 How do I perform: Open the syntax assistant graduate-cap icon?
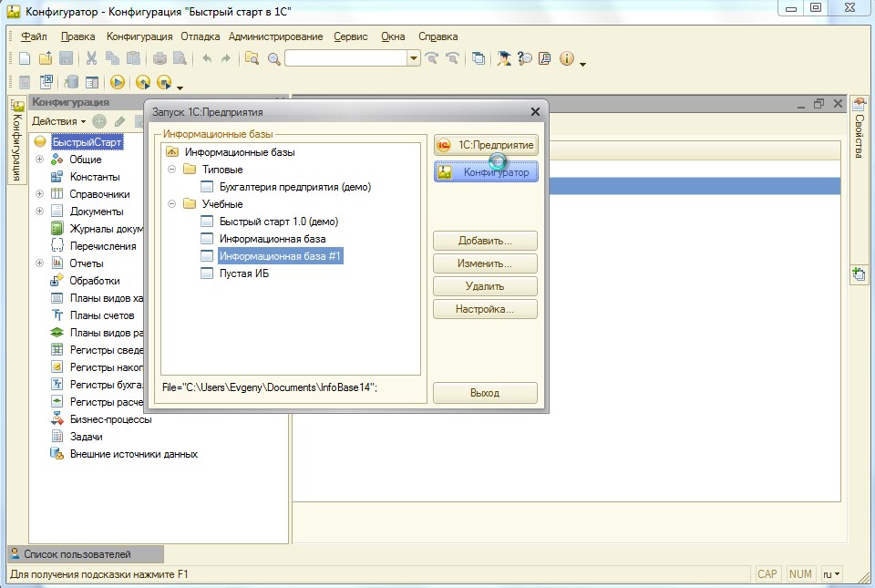(x=504, y=58)
